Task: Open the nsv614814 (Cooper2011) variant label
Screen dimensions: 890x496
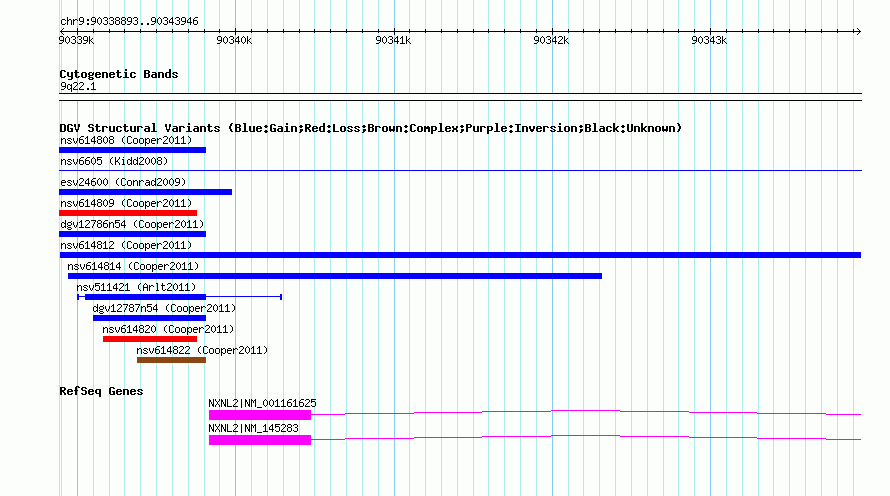Action: pyautogui.click(x=133, y=266)
